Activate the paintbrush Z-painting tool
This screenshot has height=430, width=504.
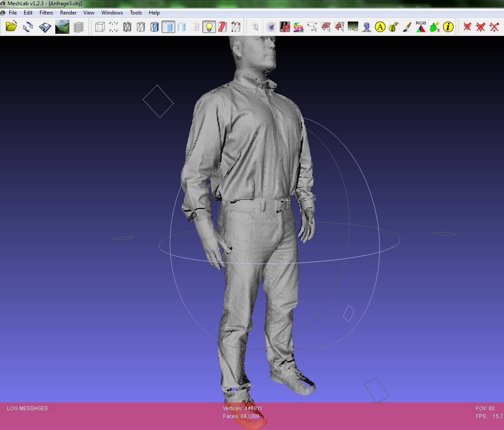click(407, 27)
